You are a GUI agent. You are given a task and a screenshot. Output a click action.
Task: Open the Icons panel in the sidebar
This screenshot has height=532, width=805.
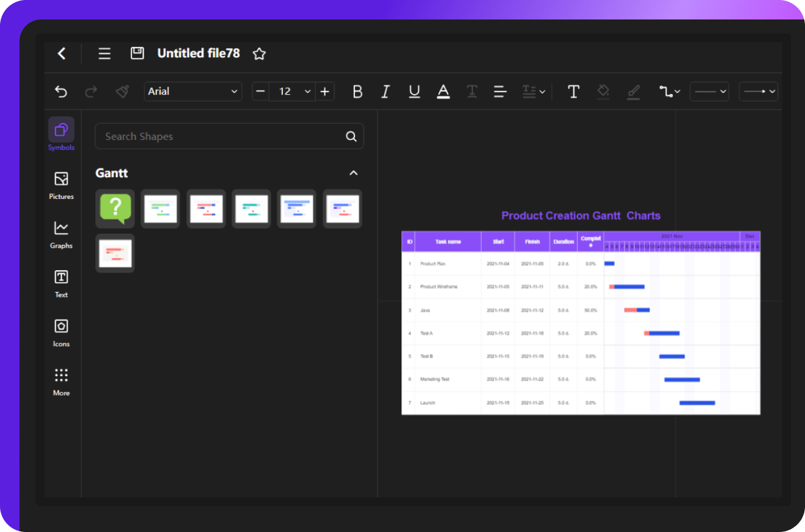61,331
